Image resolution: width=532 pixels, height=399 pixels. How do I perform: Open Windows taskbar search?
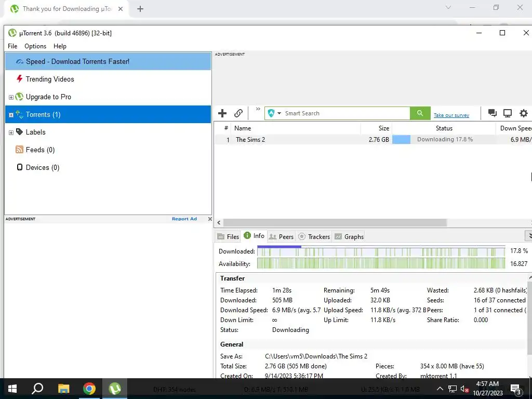[x=37, y=389]
